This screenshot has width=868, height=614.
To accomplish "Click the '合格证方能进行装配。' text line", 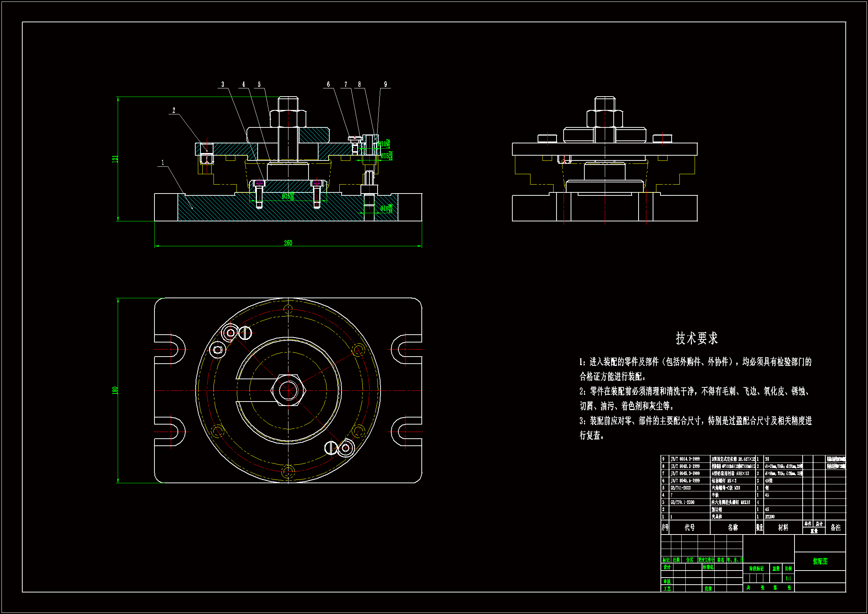I will click(x=613, y=377).
